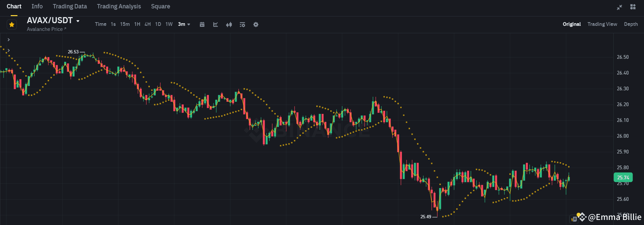The image size is (644, 225).
Task: Open the chart settings gear icon
Action: coord(256,24)
